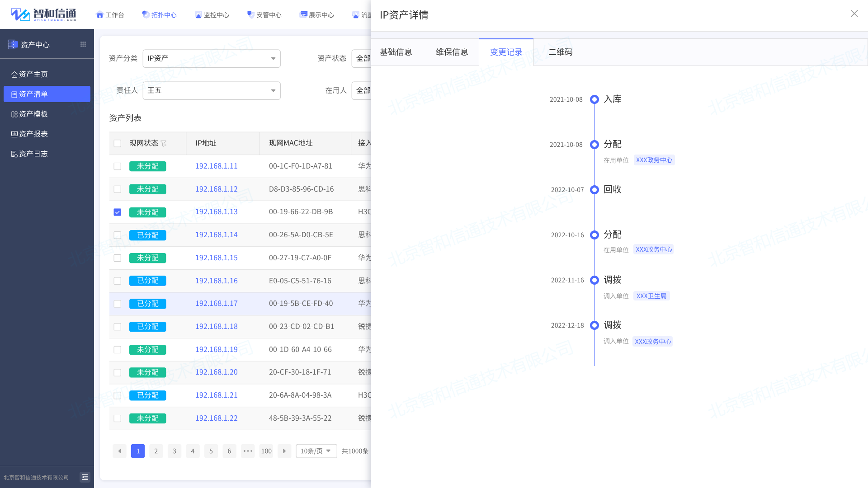
Task: Uncheck the selected 192.168.1.13 row
Action: click(x=117, y=212)
